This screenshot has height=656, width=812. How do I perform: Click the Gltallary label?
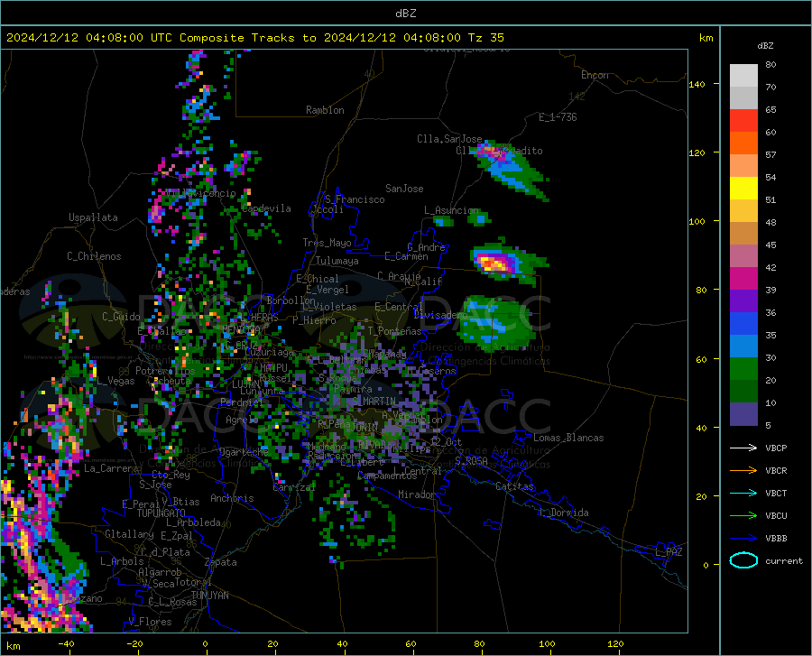pyautogui.click(x=129, y=534)
